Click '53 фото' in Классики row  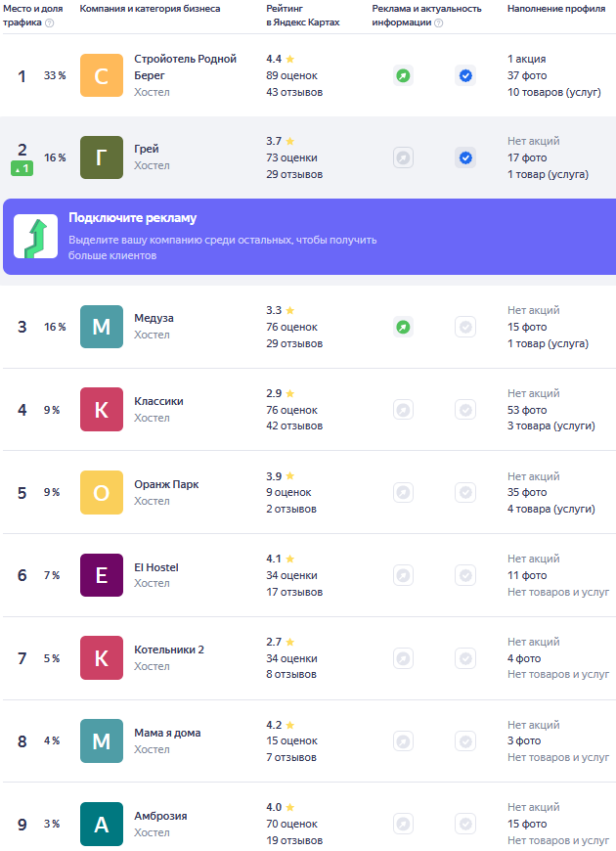(527, 410)
